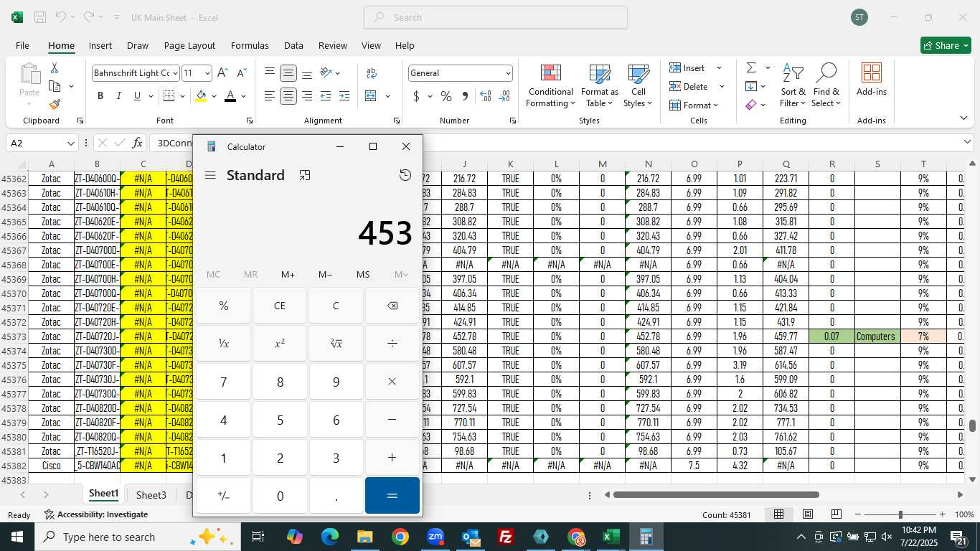Screen dimensions: 980x551
Task: Click the vertical scrollbar thumb
Action: (973, 425)
